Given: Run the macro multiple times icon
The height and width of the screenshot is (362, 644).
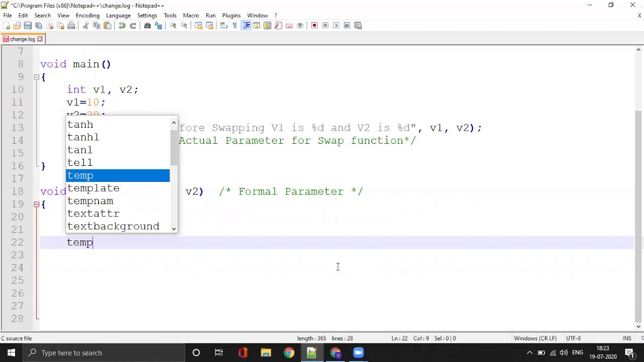Looking at the screenshot, I should (347, 26).
